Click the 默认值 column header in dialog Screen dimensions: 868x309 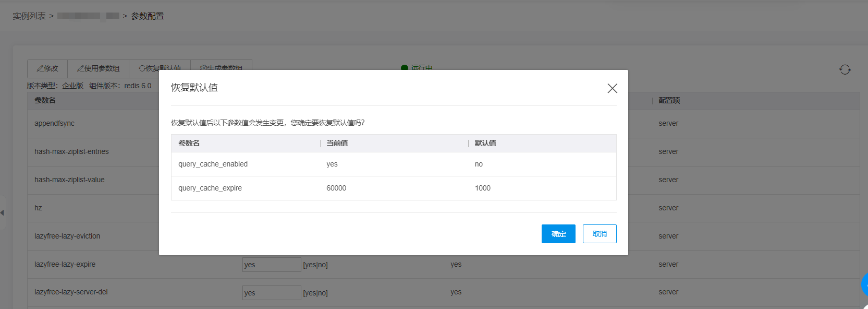pyautogui.click(x=485, y=143)
